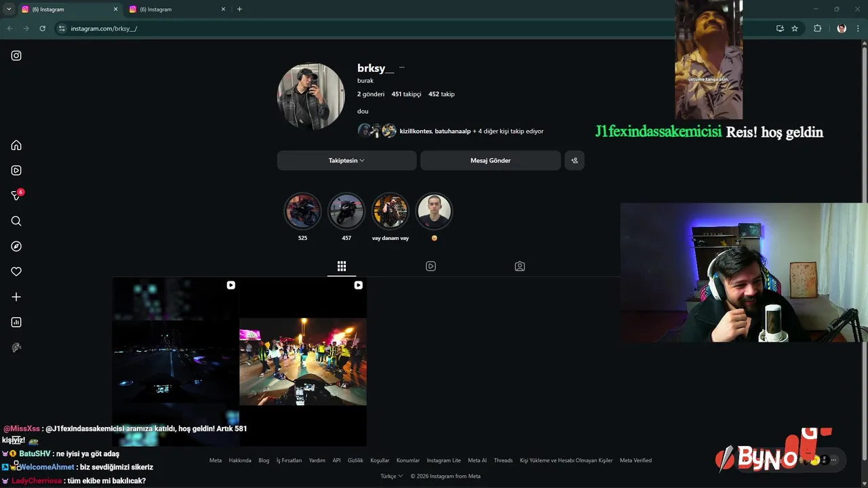Select the first Instagram browser tab
The width and height of the screenshot is (868, 488).
coord(70,9)
